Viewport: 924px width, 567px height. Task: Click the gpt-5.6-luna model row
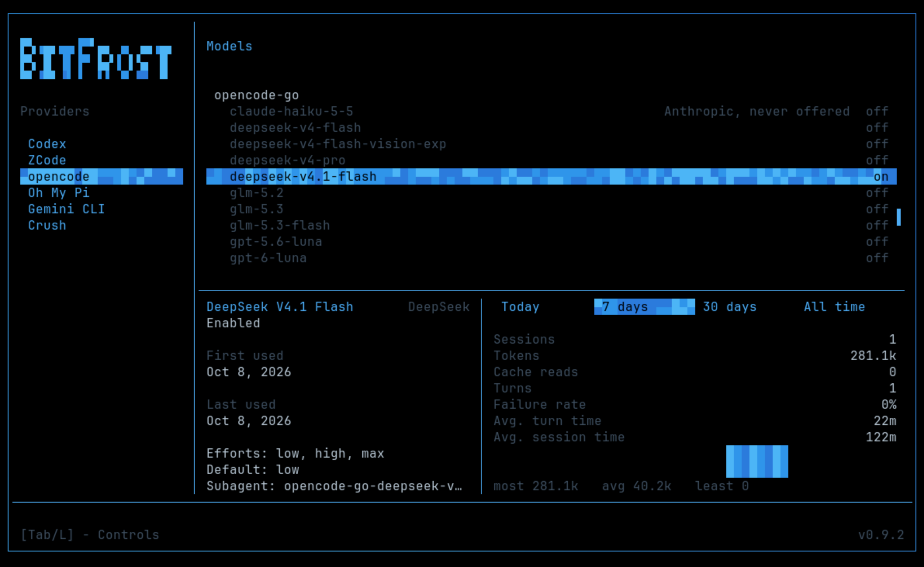[x=551, y=242]
